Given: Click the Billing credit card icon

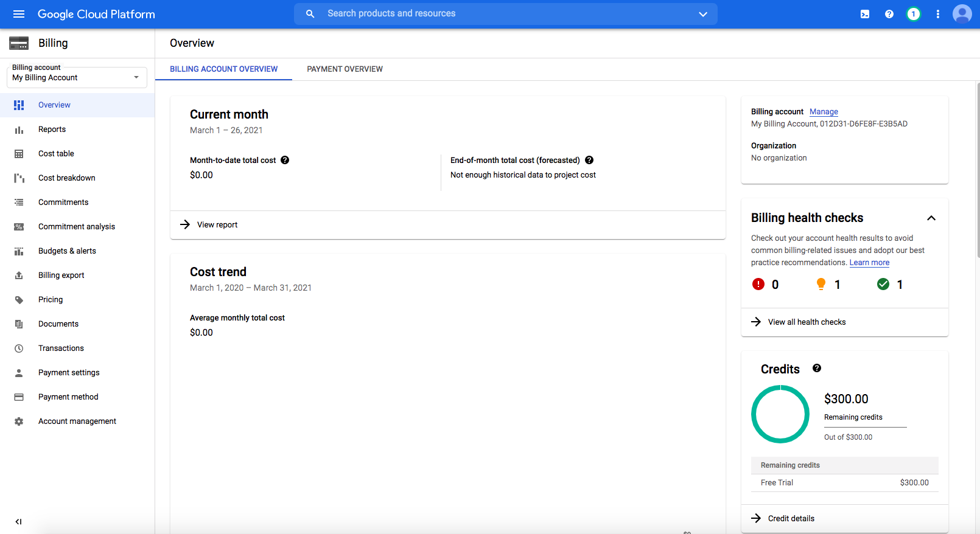Looking at the screenshot, I should (x=19, y=43).
